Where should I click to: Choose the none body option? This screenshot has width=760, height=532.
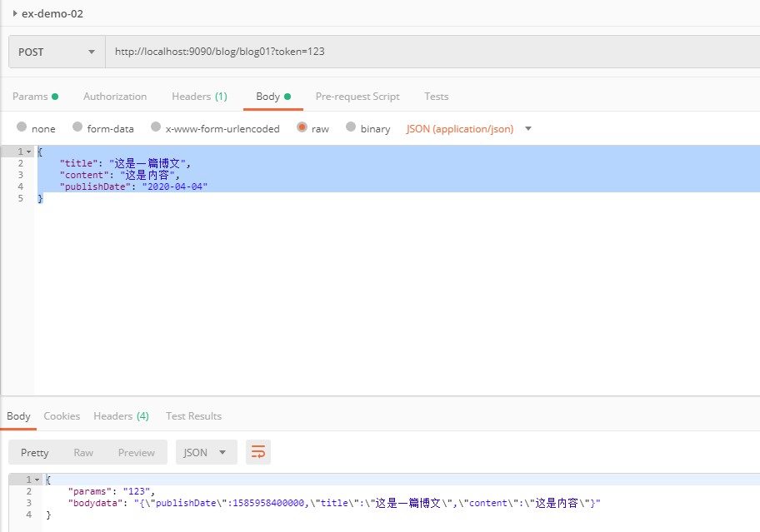pyautogui.click(x=22, y=127)
